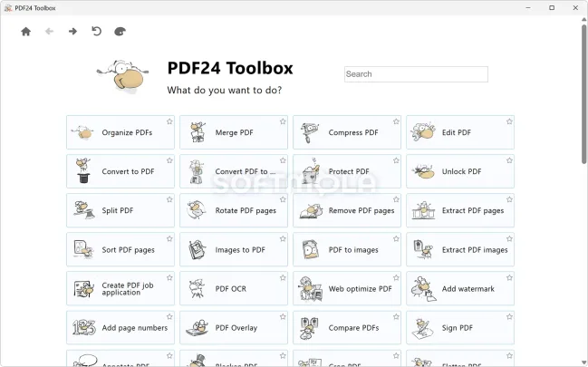This screenshot has height=367, width=588.
Task: Click the Create PDF job application icon
Action: point(83,289)
